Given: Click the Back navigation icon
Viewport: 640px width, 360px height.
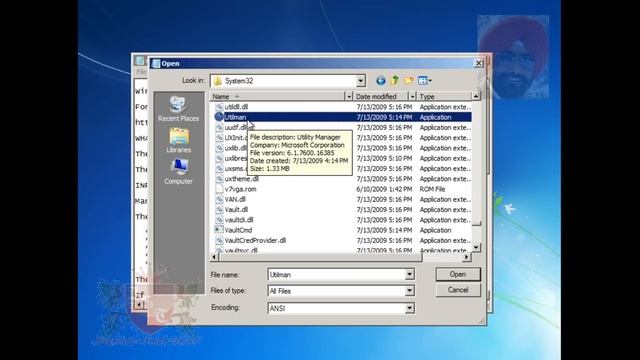Looking at the screenshot, I should pyautogui.click(x=380, y=80).
